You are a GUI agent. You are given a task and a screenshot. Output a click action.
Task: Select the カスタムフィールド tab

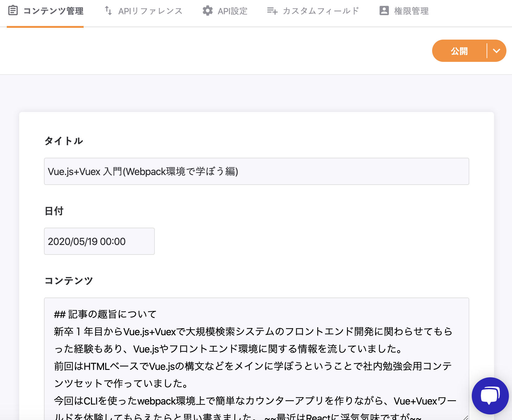click(x=313, y=11)
